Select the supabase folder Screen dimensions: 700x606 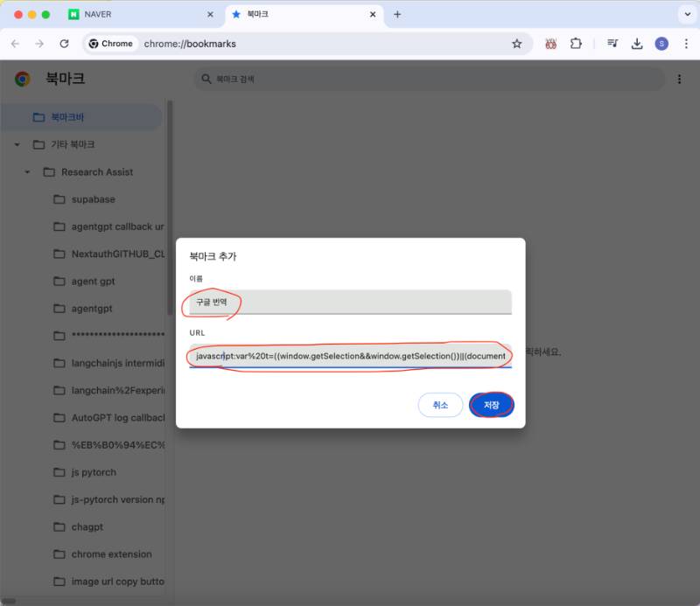[x=93, y=199]
